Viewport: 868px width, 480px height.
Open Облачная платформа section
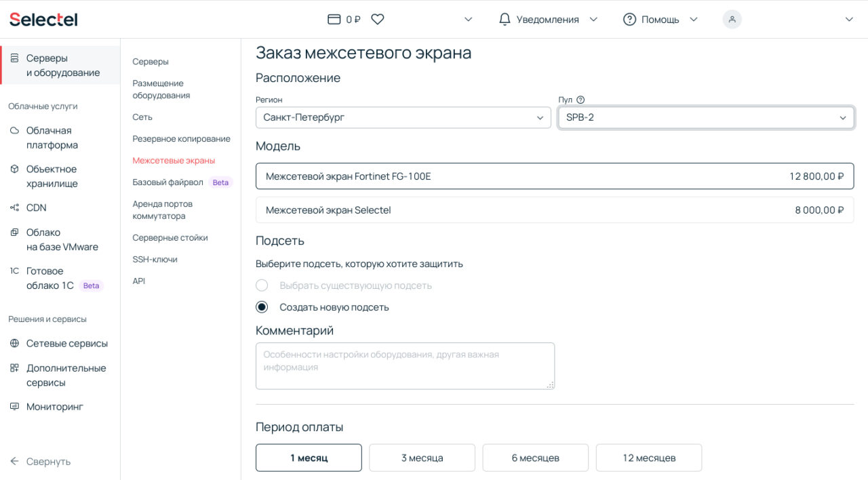coord(52,138)
